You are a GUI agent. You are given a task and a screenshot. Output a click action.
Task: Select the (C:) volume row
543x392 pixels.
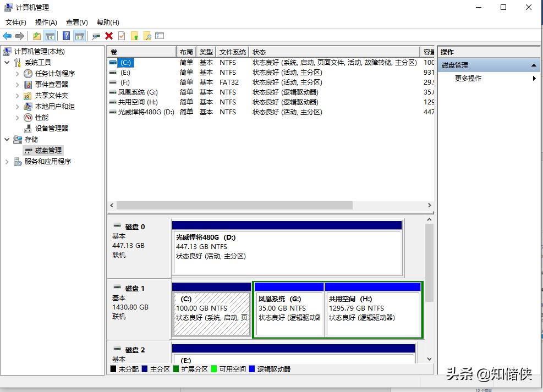[x=271, y=63]
